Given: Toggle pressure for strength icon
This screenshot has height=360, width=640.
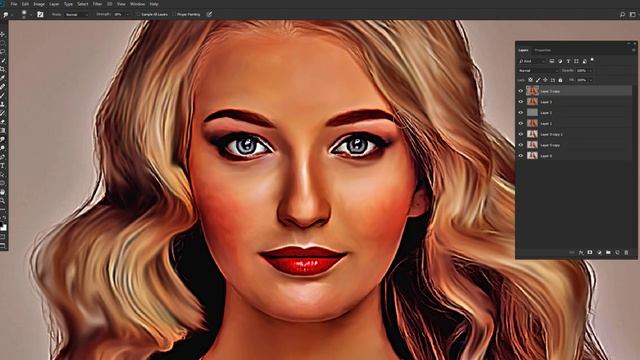Looking at the screenshot, I should (x=209, y=14).
